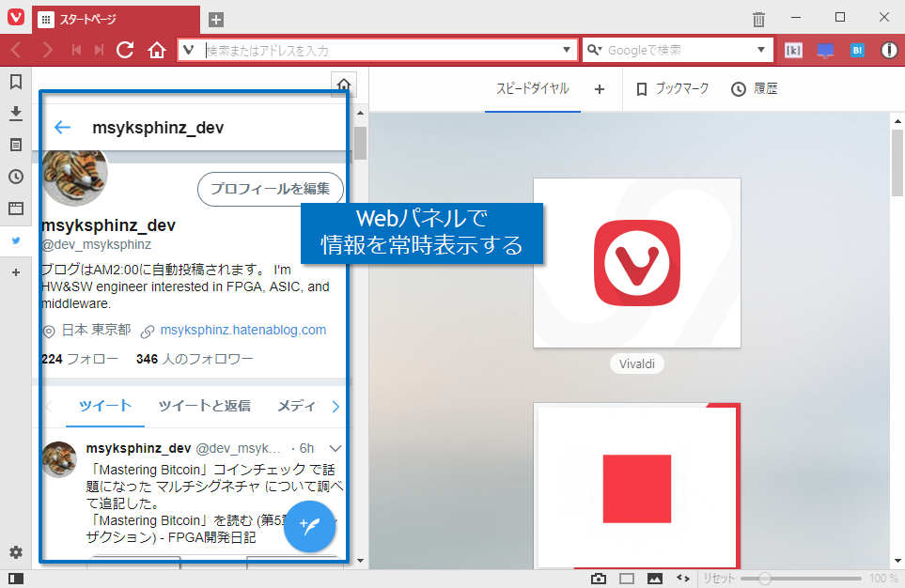Go to the home page
Viewport: 905px width, 588px height.
(156, 50)
